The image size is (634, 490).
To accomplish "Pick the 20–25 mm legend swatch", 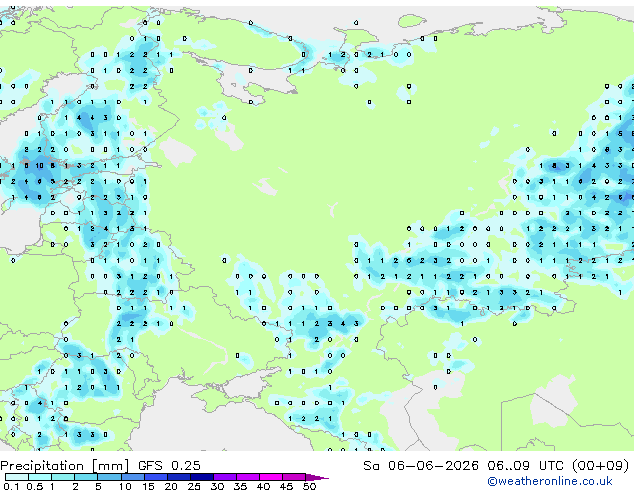I will pyautogui.click(x=178, y=477).
